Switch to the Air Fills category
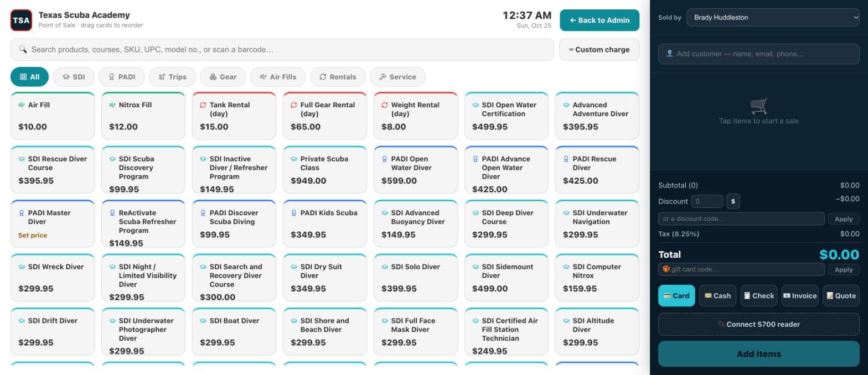Screen dimensions: 868x375 click(x=278, y=77)
